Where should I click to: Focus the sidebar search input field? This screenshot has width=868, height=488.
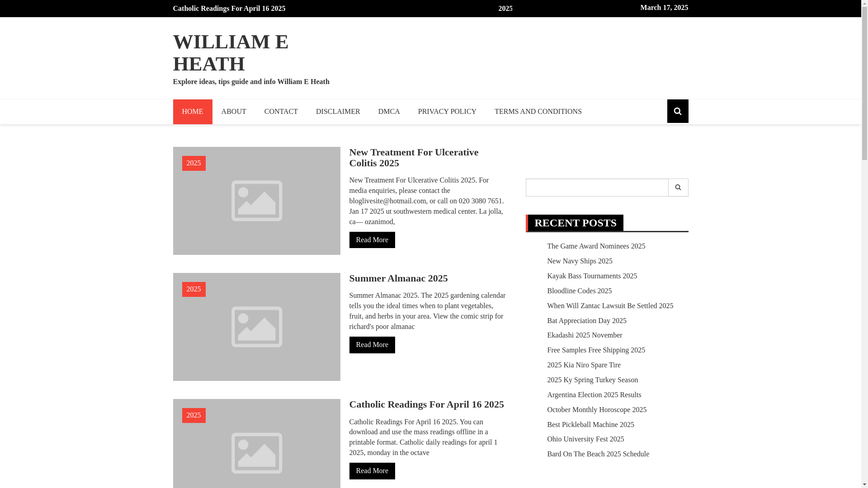[x=597, y=188]
